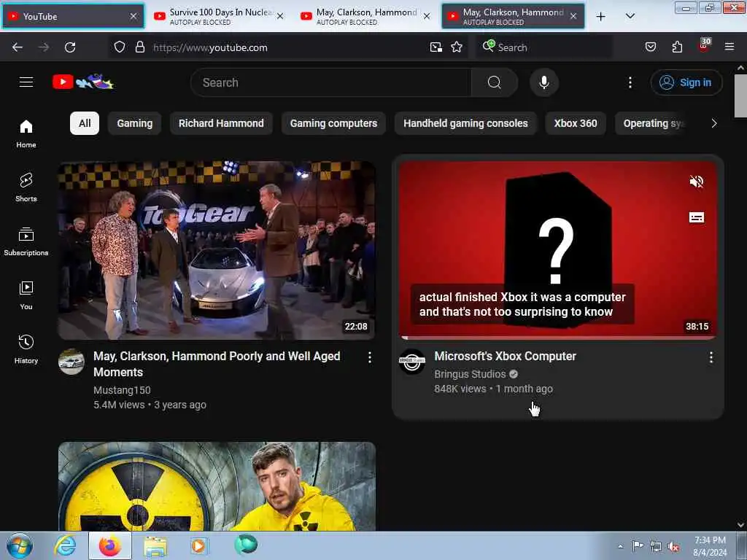The image size is (747, 560).
Task: Select the Richard Hammond filter chip
Action: pyautogui.click(x=221, y=123)
